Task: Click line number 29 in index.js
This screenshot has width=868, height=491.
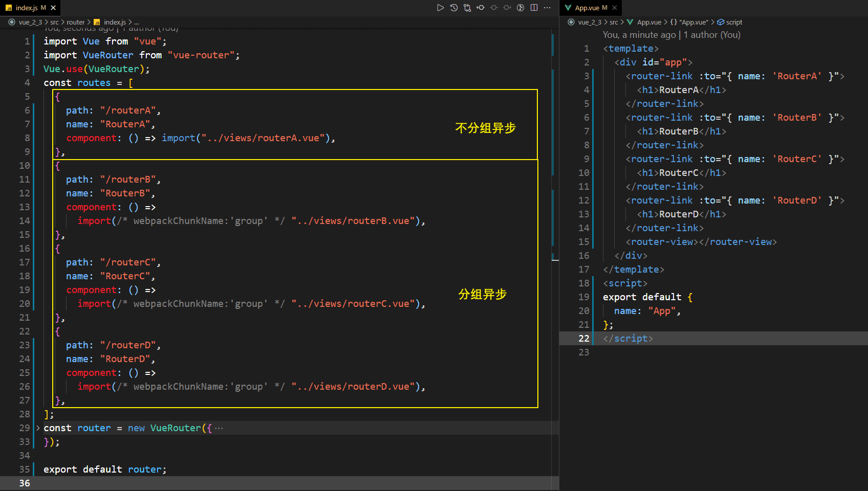Action: 25,428
